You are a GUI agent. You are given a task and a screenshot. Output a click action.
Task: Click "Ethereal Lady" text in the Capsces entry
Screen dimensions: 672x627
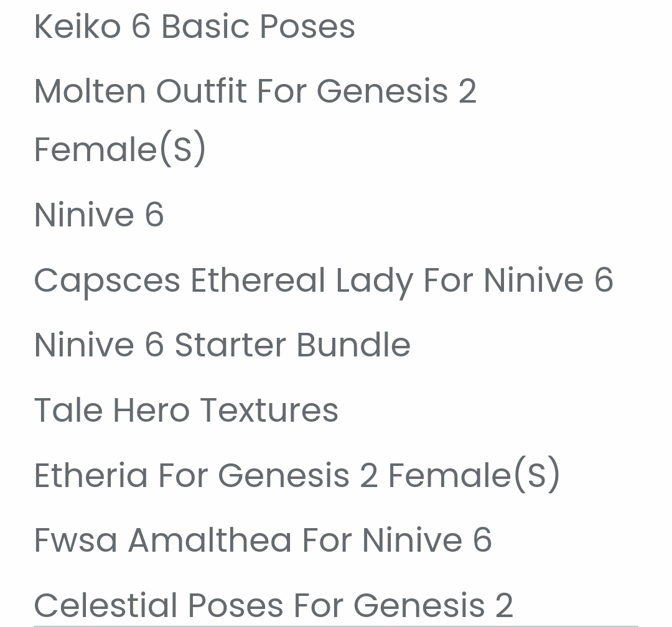[302, 281]
